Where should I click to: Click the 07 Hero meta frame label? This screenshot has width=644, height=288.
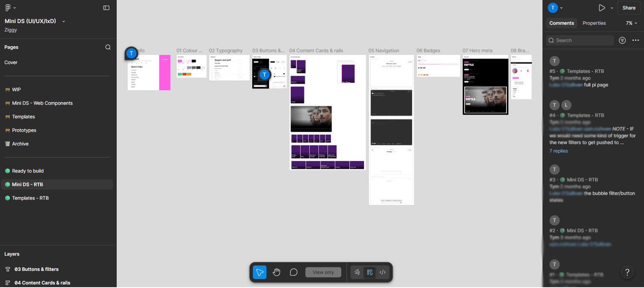click(477, 51)
